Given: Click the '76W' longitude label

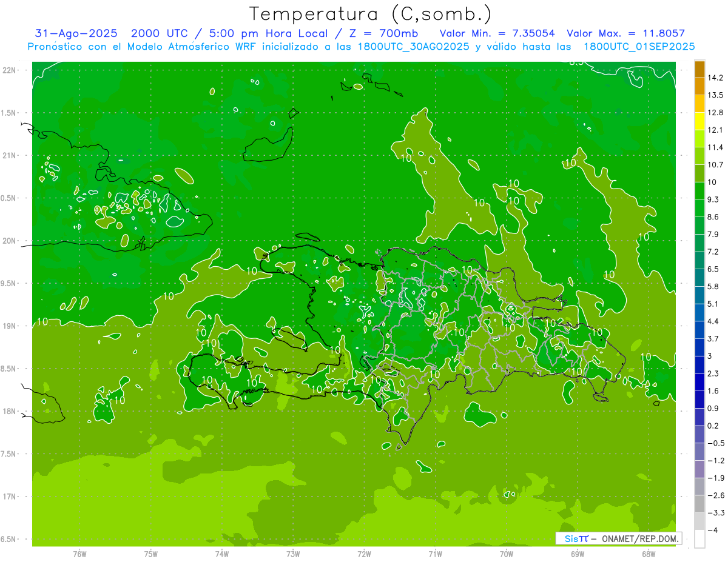Looking at the screenshot, I should coord(79,554).
